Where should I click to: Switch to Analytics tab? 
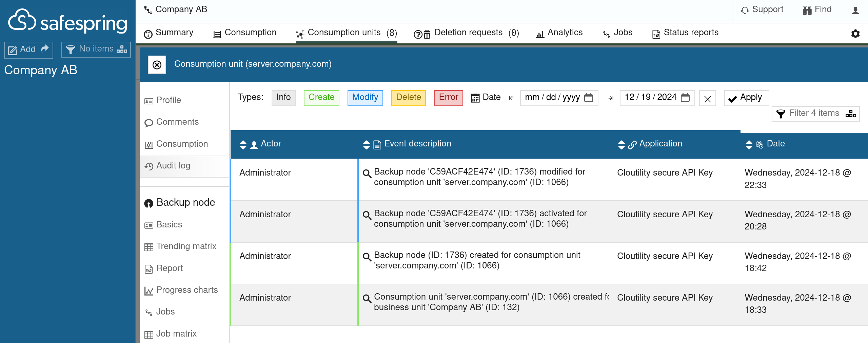tap(559, 33)
